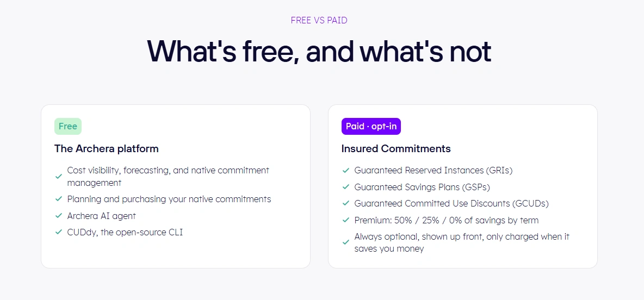
Task: Click checkmark next to Premium savings by term
Action: [345, 221]
